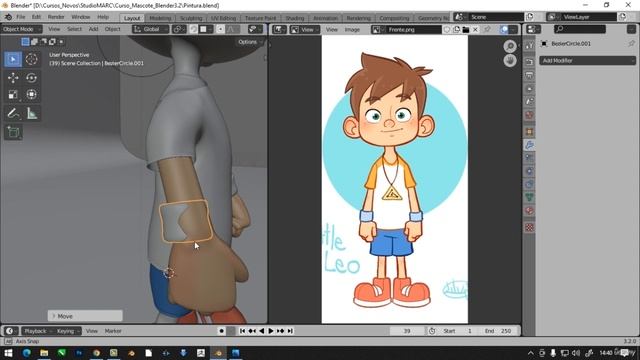Open the Image menu in image editor
The height and width of the screenshot is (360, 640).
tap(352, 29)
